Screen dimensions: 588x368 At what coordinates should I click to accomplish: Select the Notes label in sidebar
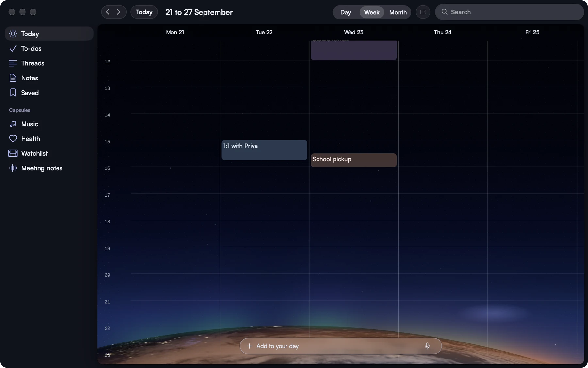coord(30,78)
